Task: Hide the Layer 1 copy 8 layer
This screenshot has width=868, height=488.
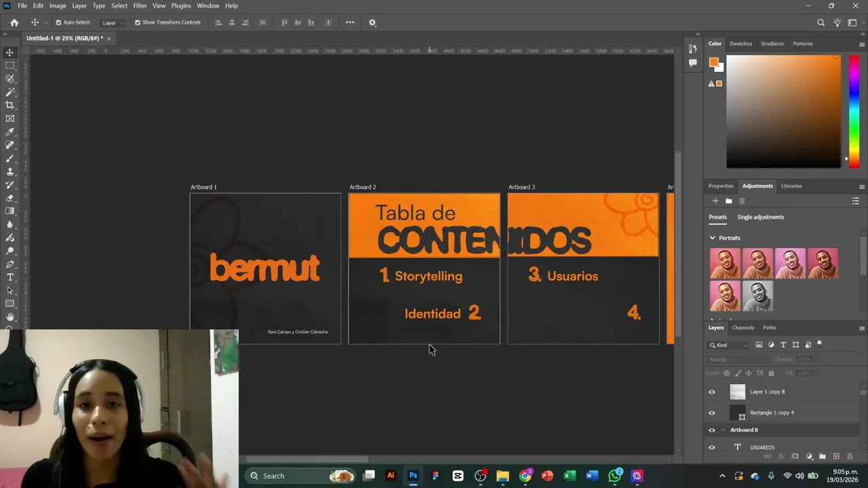Action: pos(711,392)
